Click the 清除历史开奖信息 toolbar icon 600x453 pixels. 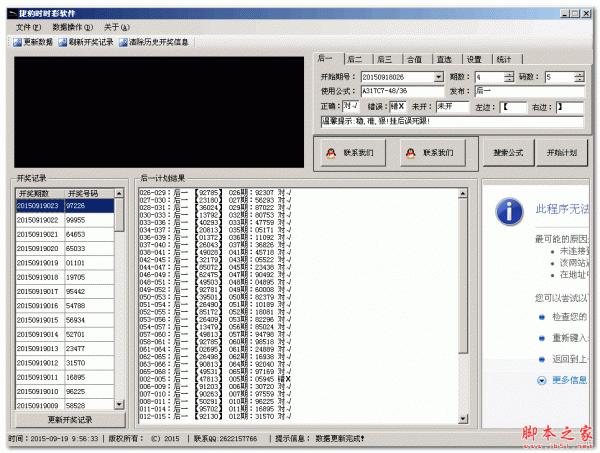(123, 42)
